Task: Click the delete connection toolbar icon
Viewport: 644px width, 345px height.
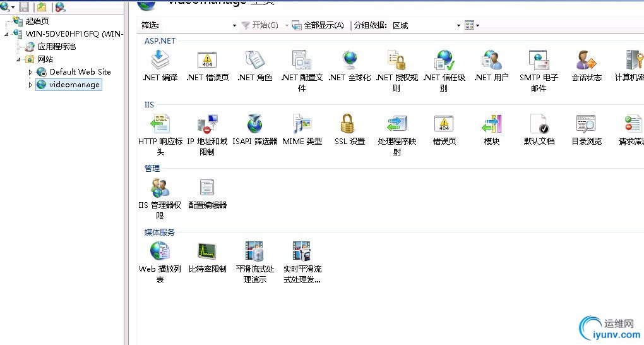Action: tap(60, 6)
